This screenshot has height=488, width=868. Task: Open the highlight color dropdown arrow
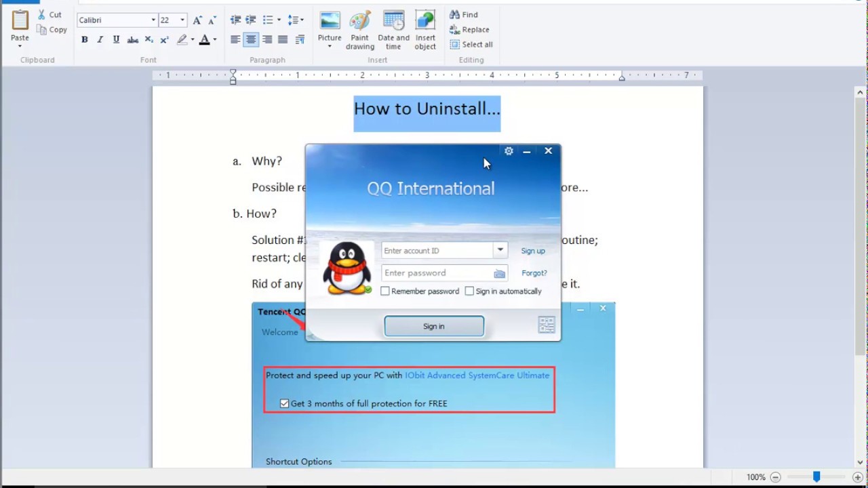(x=193, y=40)
